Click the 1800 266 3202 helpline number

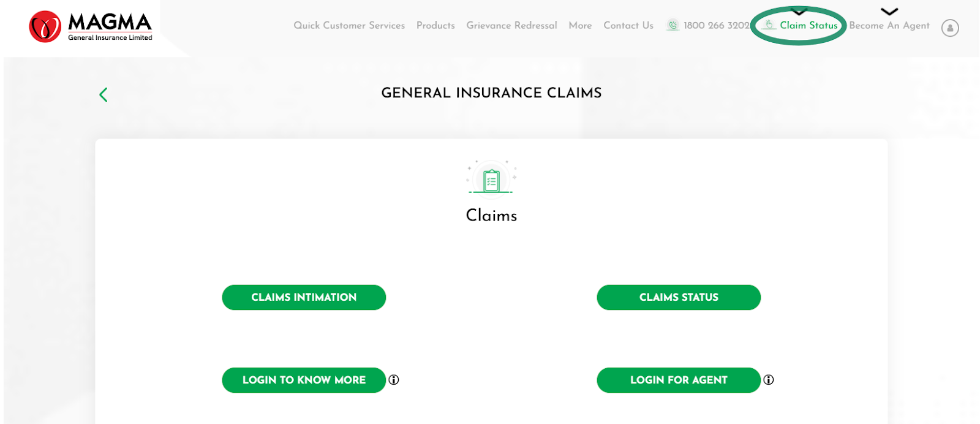pos(717,26)
